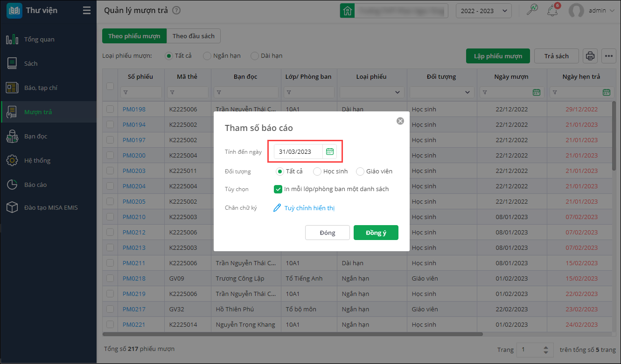Uncheck In mỗi lớp/phòng ban một danh sách
The height and width of the screenshot is (364, 621).
tap(278, 189)
